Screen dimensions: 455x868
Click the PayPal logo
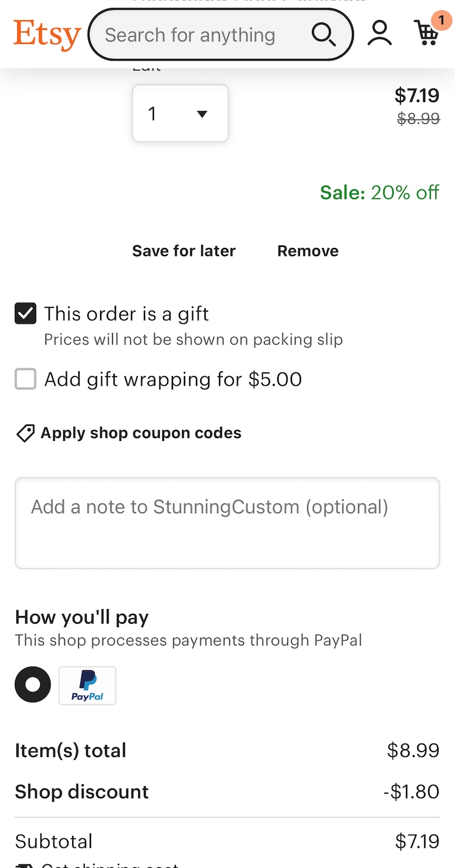(x=87, y=685)
